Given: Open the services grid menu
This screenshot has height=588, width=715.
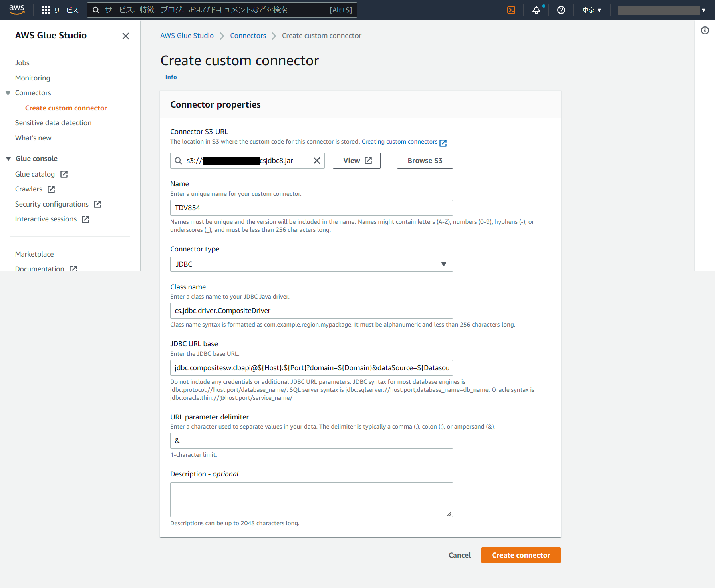Looking at the screenshot, I should click(x=46, y=10).
